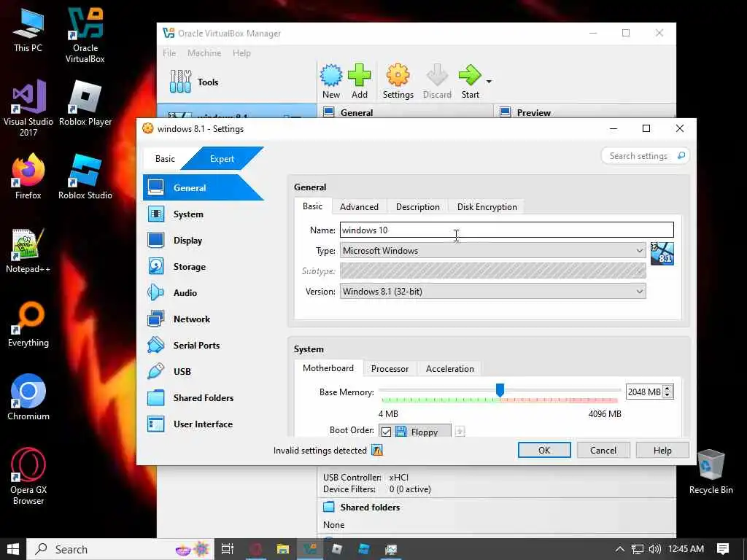Click the volume icon in system tray
Screen dimensions: 747x560
click(654, 549)
